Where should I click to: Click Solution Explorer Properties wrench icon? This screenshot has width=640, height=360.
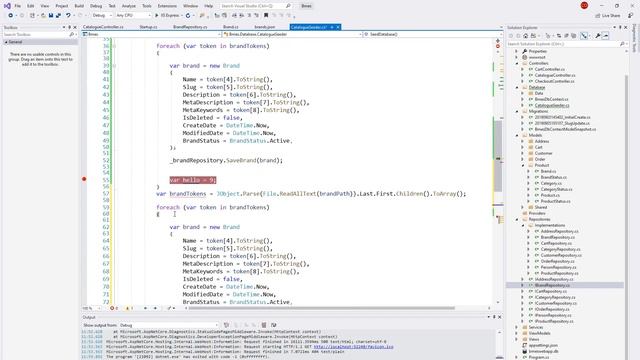(x=598, y=36)
